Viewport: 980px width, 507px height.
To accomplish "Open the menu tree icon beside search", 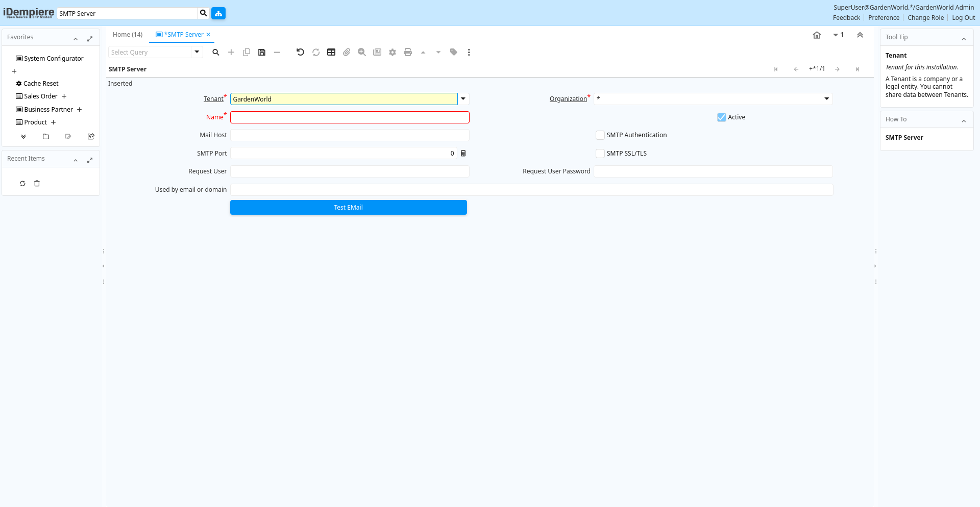I will coord(218,13).
